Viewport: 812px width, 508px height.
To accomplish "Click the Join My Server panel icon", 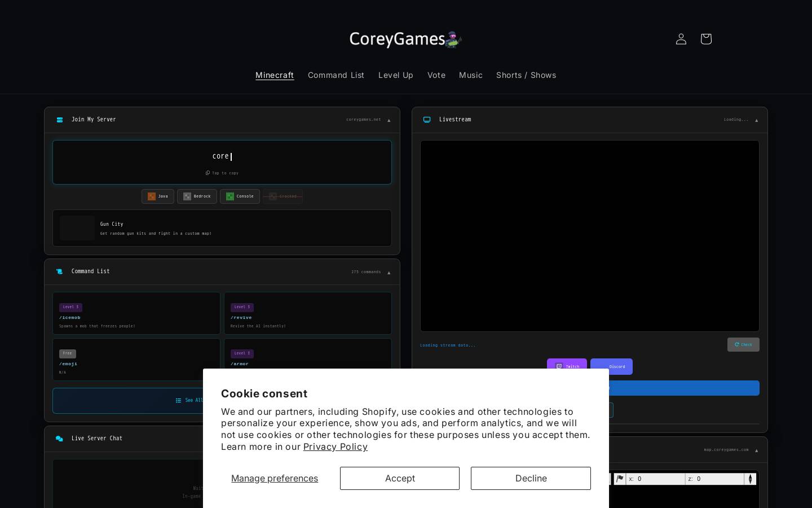I will [60, 120].
